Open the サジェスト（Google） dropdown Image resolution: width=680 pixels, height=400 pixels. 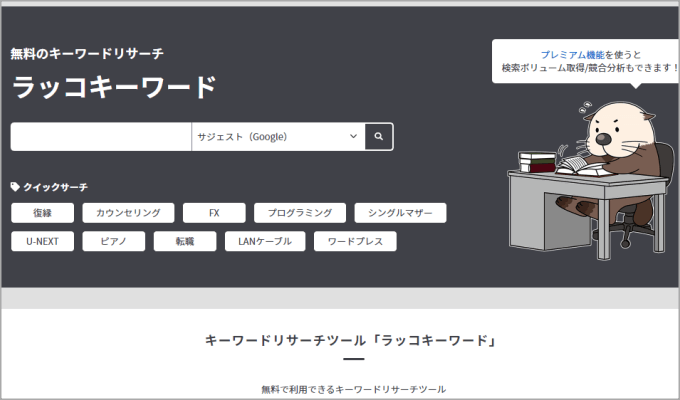[278, 137]
